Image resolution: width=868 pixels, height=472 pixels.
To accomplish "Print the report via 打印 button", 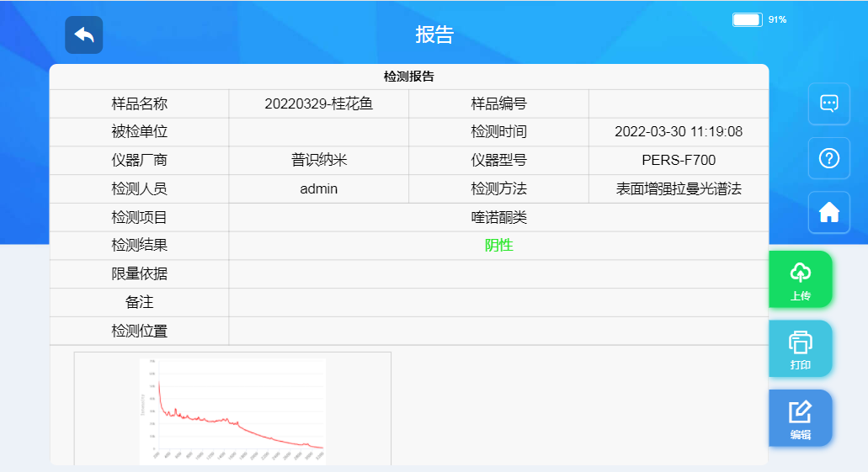I will coord(800,348).
